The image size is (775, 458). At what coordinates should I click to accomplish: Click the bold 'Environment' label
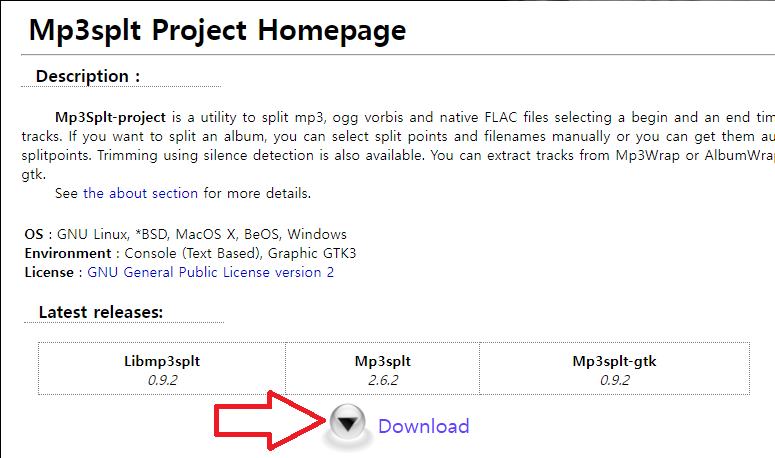point(68,253)
